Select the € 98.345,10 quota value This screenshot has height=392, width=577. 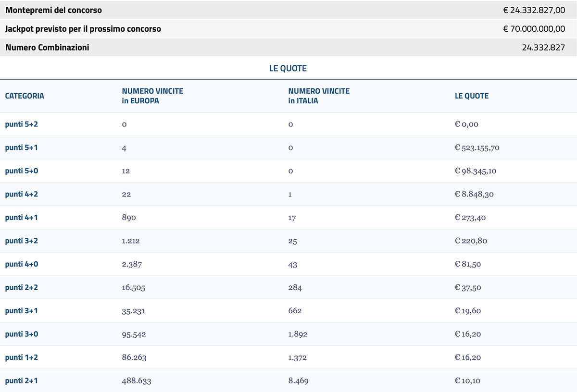pyautogui.click(x=475, y=171)
